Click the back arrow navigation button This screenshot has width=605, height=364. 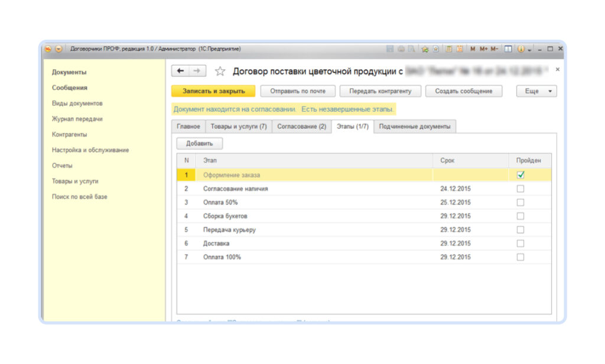pyautogui.click(x=180, y=71)
